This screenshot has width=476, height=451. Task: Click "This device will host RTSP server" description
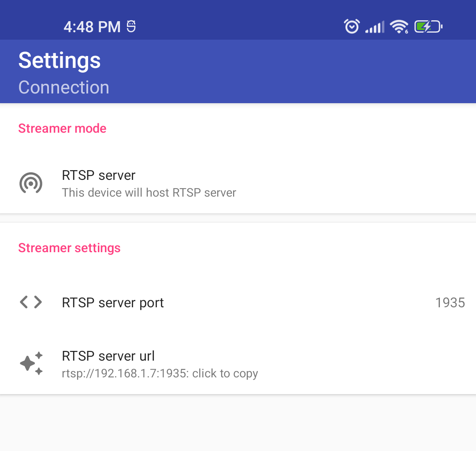tap(149, 193)
